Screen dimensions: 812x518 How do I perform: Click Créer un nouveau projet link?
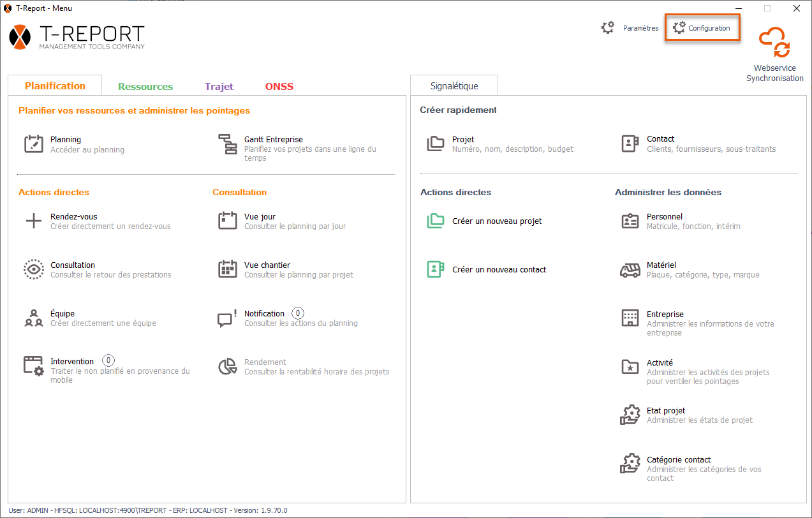pyautogui.click(x=497, y=221)
